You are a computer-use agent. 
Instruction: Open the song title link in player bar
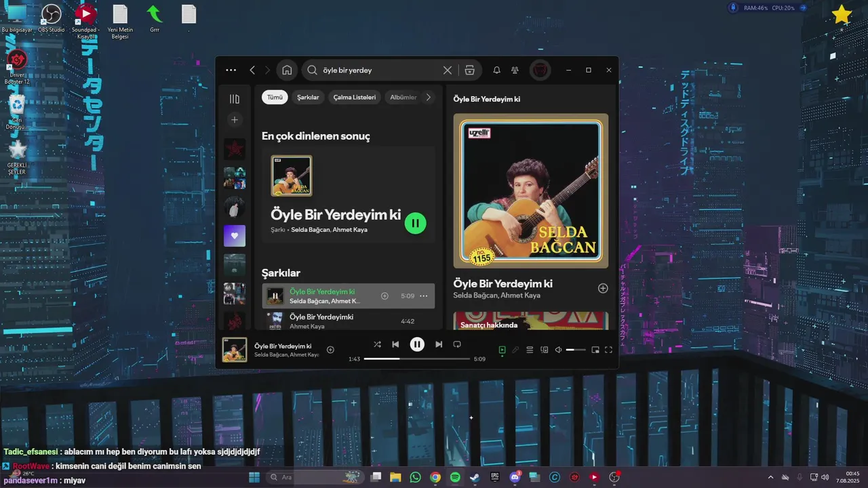(x=283, y=346)
